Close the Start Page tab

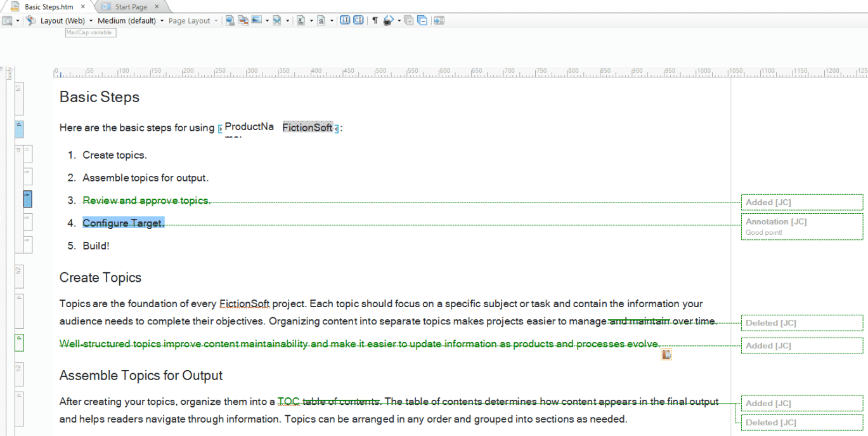coord(157,7)
